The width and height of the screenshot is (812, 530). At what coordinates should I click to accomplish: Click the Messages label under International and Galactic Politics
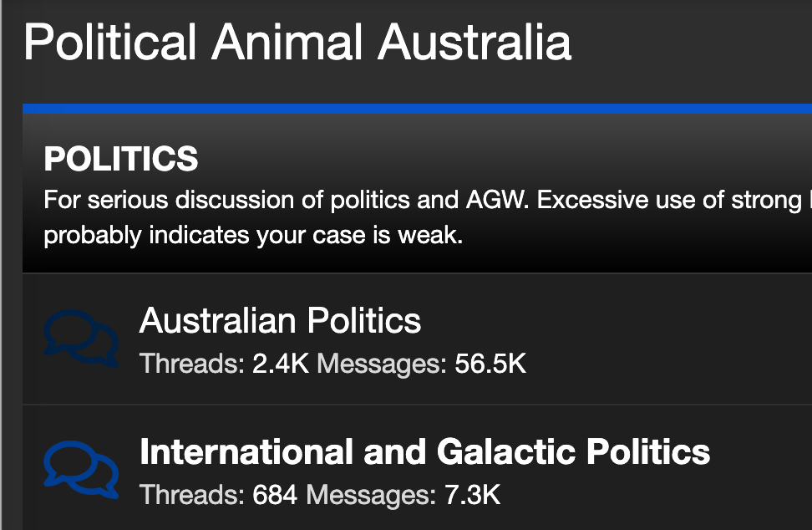pyautogui.click(x=371, y=495)
